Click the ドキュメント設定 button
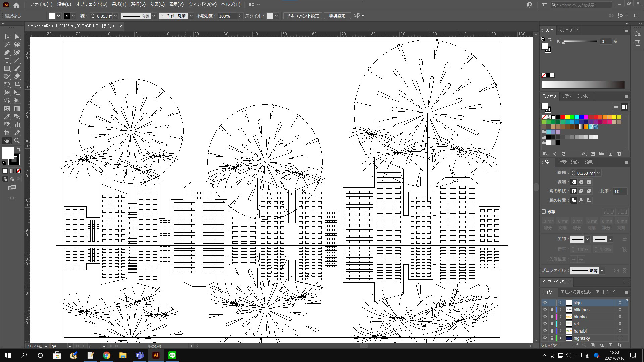This screenshot has width=644, height=362. pos(303,16)
